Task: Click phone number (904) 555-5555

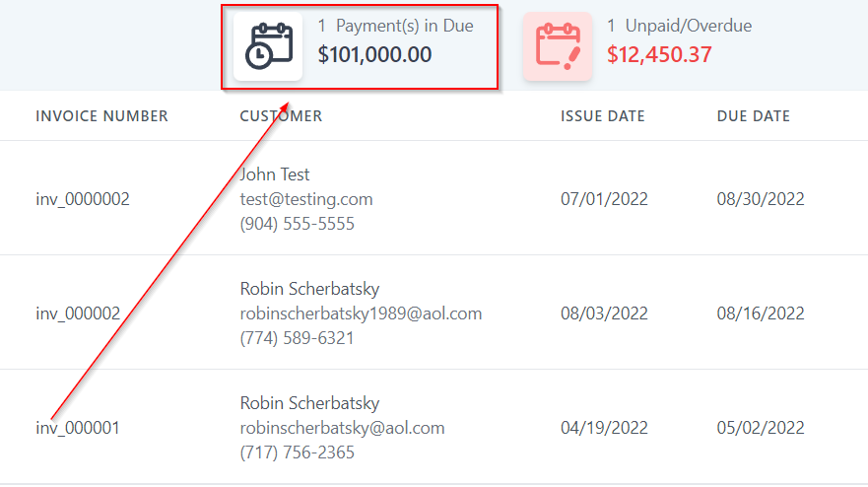Action: point(297,224)
